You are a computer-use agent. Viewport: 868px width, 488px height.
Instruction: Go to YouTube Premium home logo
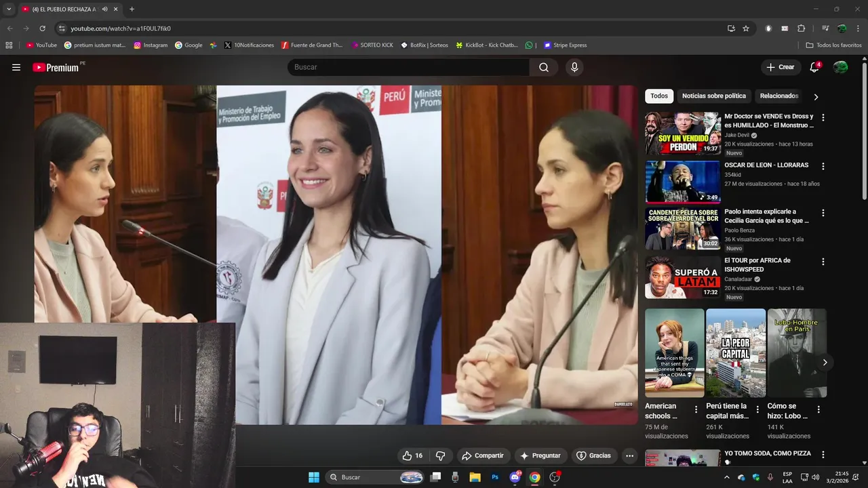pos(56,67)
